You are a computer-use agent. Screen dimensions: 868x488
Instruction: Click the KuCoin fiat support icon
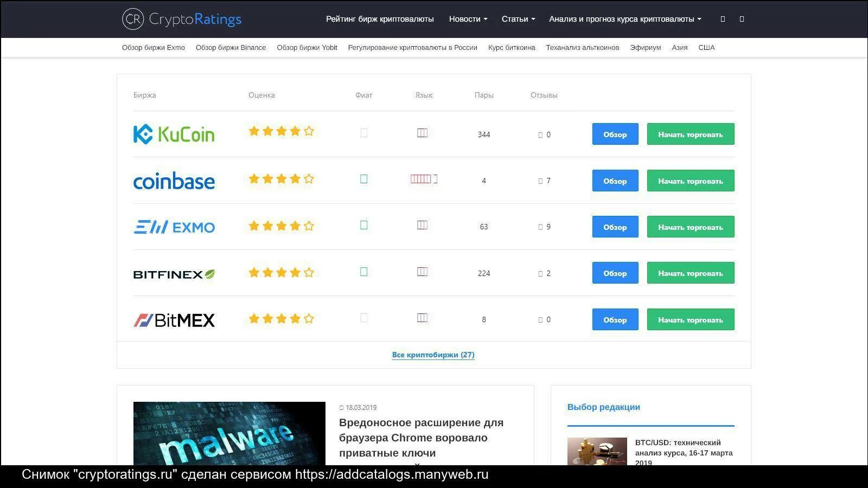pos(363,133)
